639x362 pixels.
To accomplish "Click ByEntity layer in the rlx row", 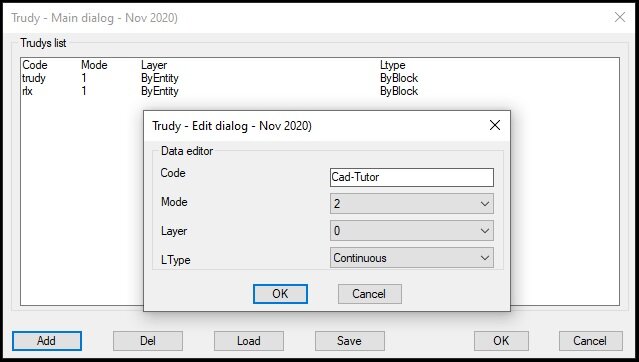I will 160,91.
